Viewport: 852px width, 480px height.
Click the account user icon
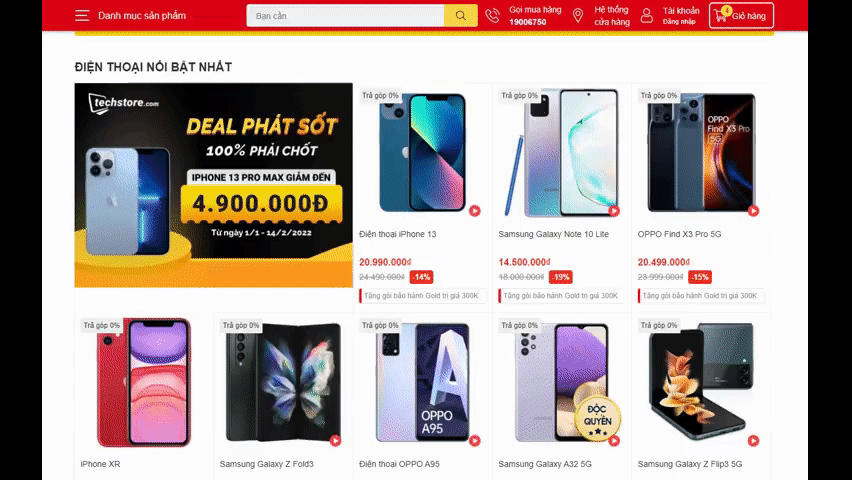(647, 15)
